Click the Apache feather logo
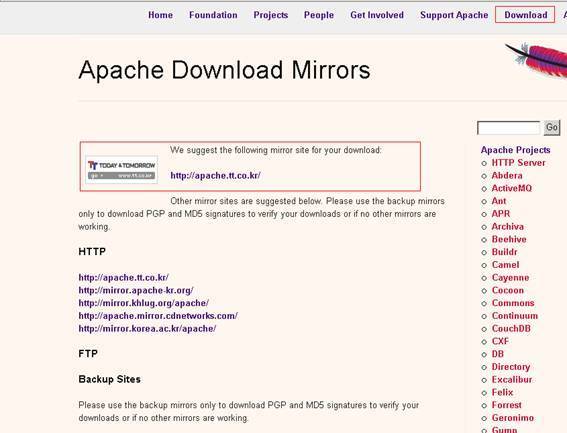Viewport: 567px width, 433px height. 537,60
